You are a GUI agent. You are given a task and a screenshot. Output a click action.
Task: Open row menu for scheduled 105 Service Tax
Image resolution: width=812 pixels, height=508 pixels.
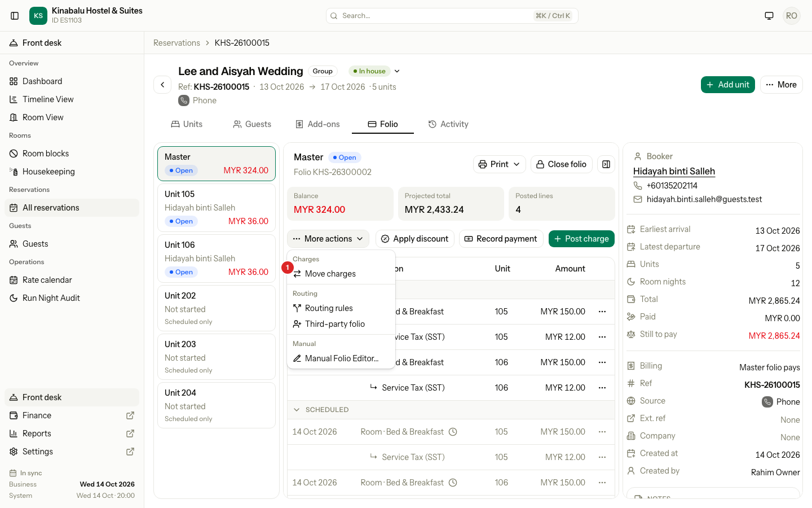click(x=602, y=457)
